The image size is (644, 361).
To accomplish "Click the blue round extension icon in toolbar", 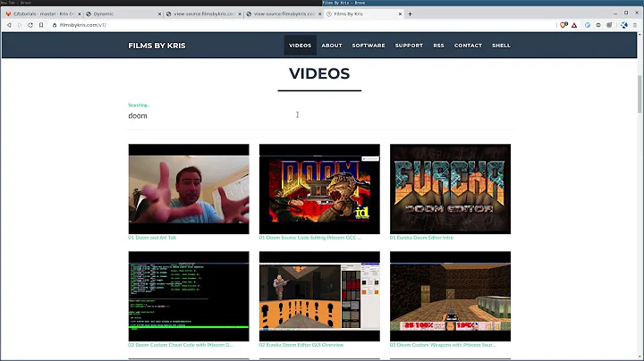I will [x=588, y=25].
